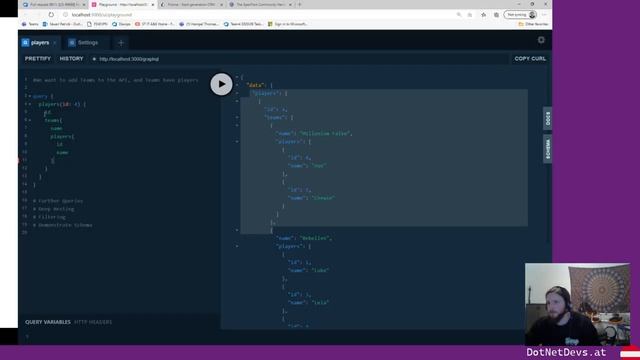Collapse the top "players" array in response
Viewport: 640px width, 360px height.
(237, 93)
